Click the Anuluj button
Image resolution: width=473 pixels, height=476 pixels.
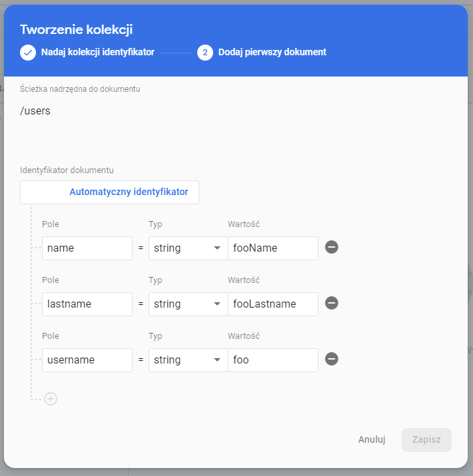tap(372, 439)
